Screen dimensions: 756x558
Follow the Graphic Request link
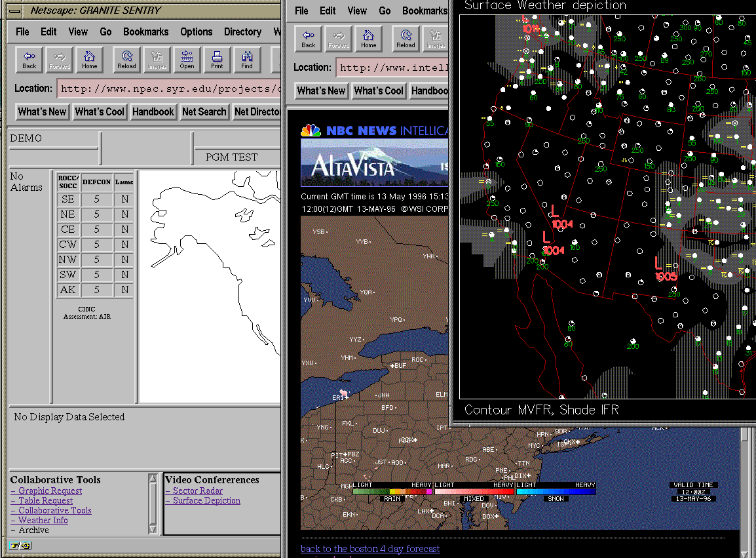(50, 490)
